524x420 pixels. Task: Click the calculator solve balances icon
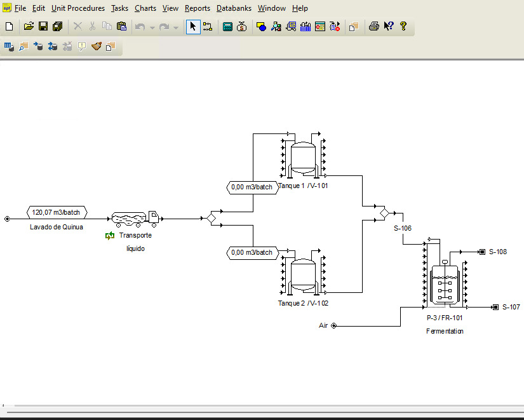click(227, 27)
